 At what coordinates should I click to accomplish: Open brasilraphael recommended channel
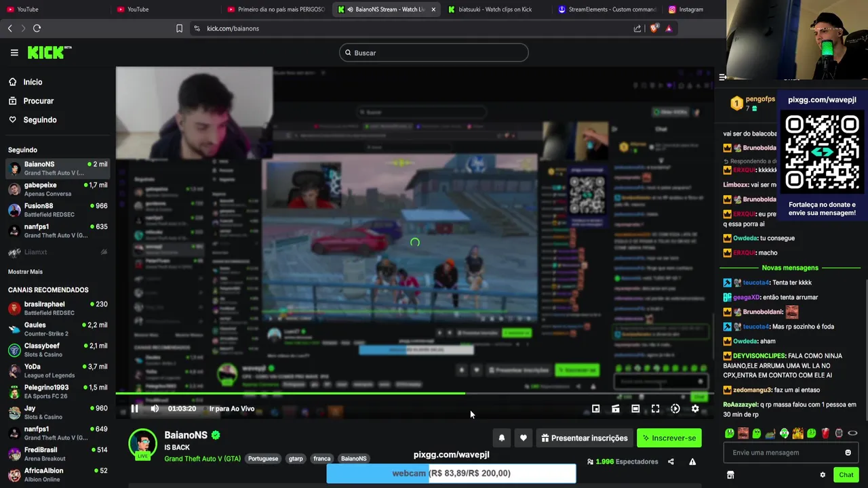click(x=58, y=308)
